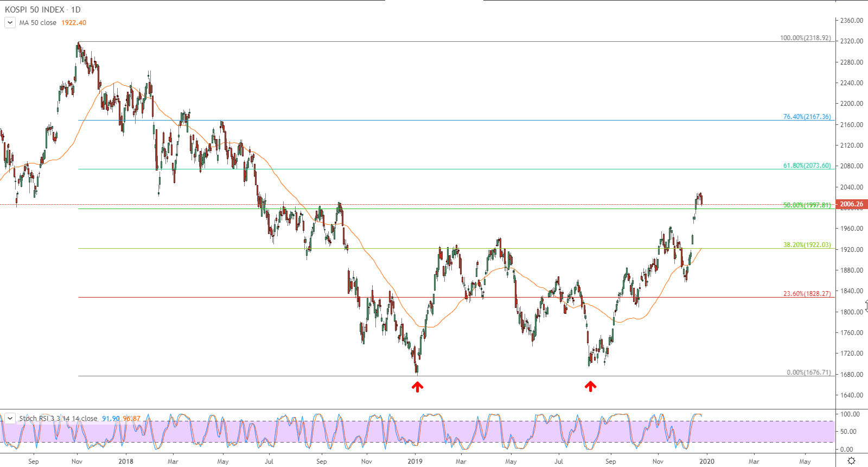Screen dimensions: 868x467
Task: Click the 2120.00 price axis label
Action: 852,146
